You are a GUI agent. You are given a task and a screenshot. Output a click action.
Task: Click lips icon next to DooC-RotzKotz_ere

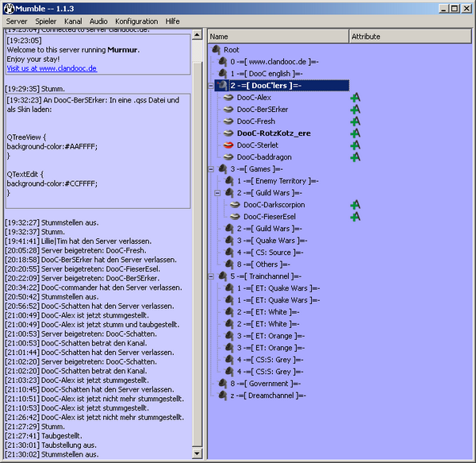(228, 133)
